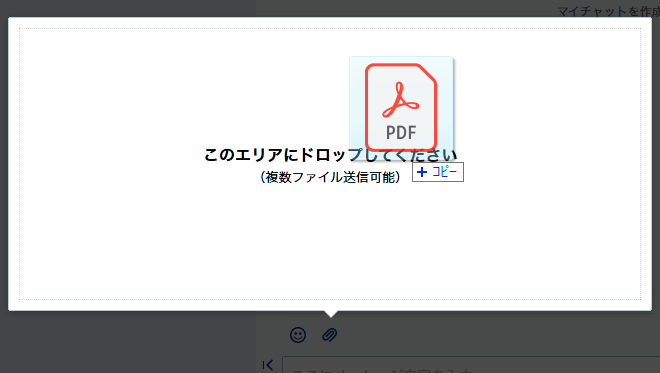Click the (複数ファイル送信可能) note
The width and height of the screenshot is (660, 373).
330,177
